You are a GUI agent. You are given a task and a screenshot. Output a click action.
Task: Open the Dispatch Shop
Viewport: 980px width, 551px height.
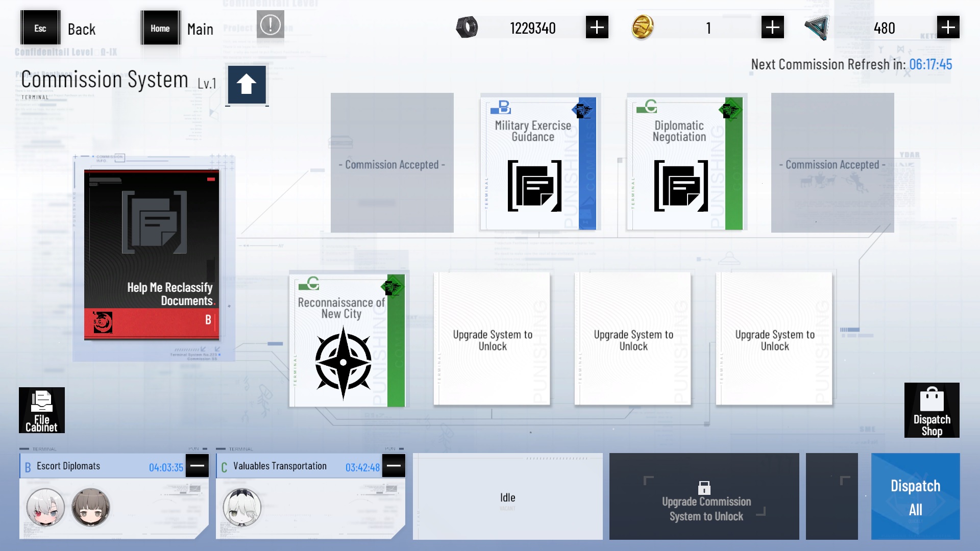(x=932, y=410)
